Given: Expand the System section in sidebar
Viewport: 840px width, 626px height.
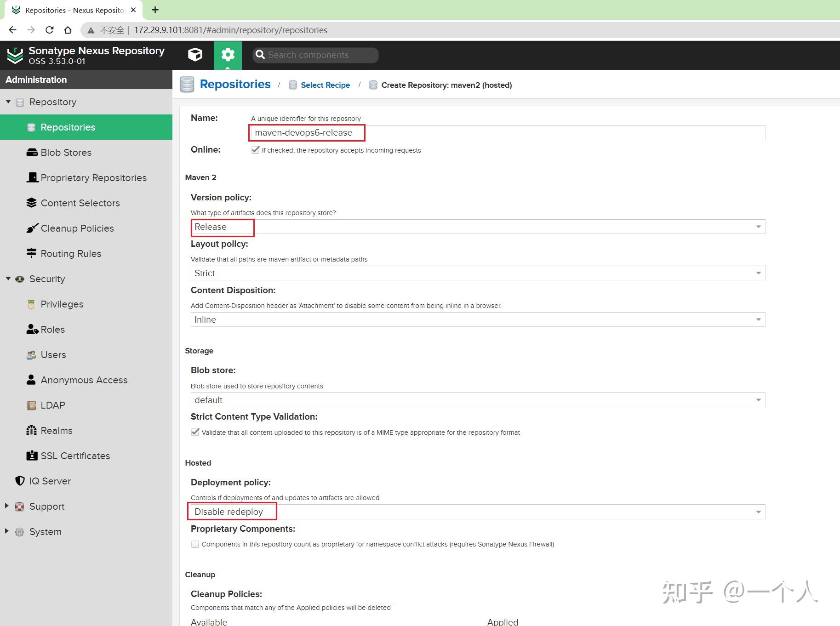Looking at the screenshot, I should click(6, 531).
